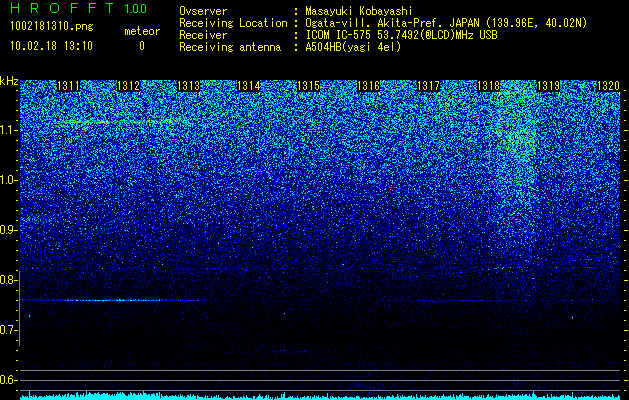Click the 1314 time marker
Viewport: 629px width, 400px height.
249,86
